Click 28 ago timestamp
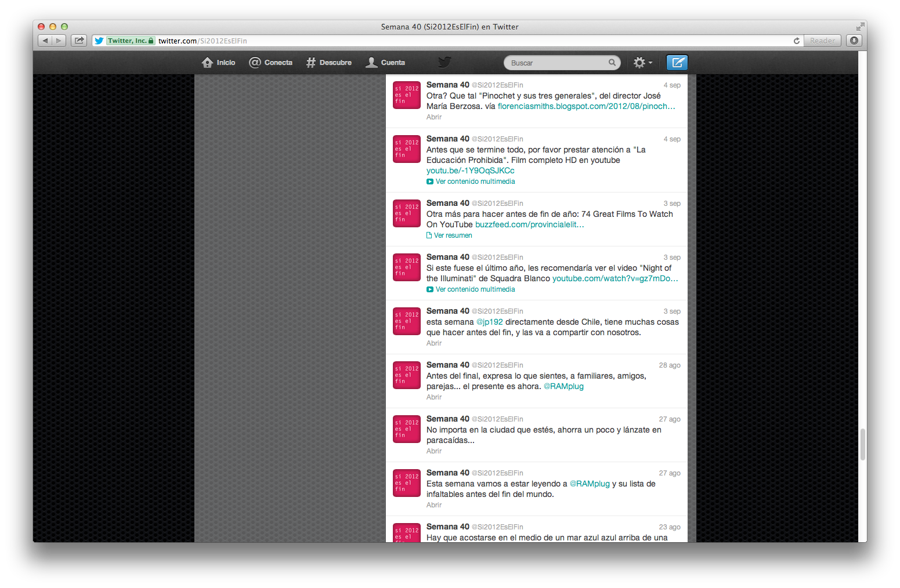 [x=670, y=365]
